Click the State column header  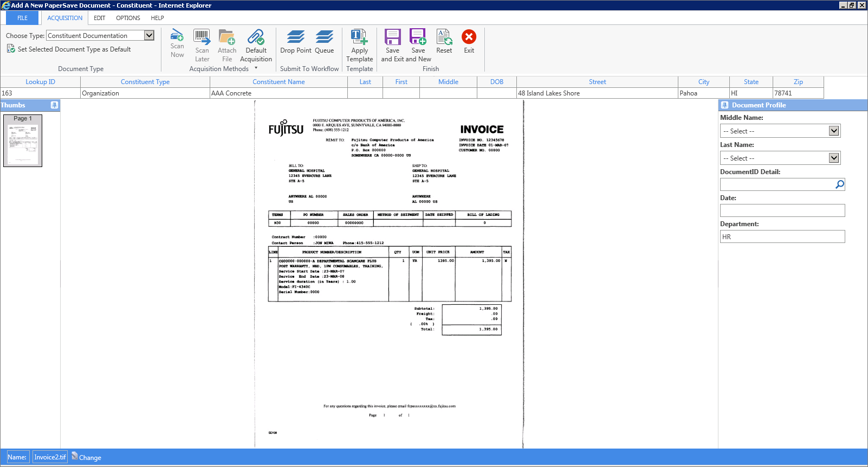pos(751,82)
